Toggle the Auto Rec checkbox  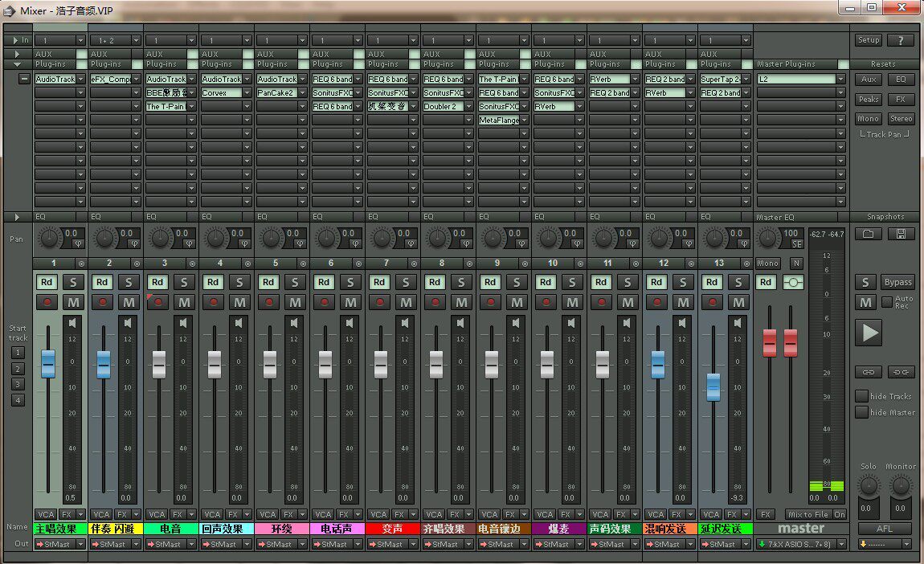tap(887, 302)
